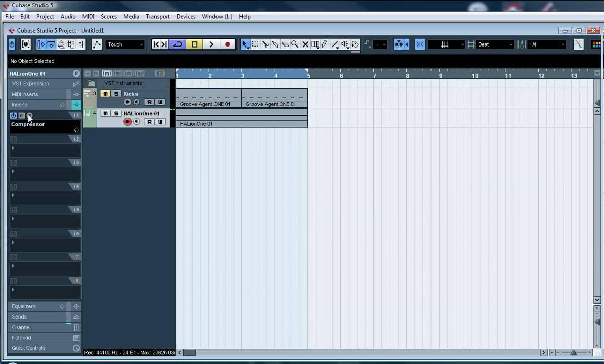Image resolution: width=604 pixels, height=364 pixels.
Task: Open the Pool window toolbar icon
Action: tap(71, 44)
